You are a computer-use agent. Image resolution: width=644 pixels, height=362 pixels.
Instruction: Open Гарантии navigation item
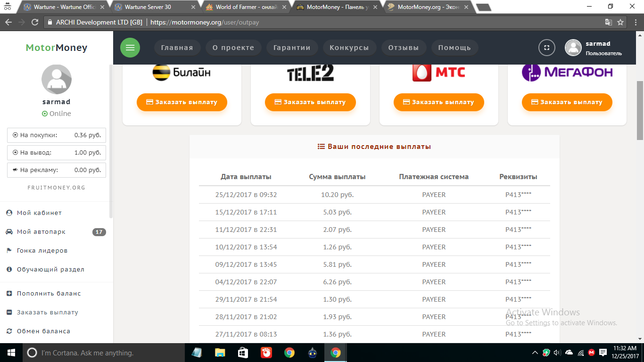pyautogui.click(x=292, y=48)
